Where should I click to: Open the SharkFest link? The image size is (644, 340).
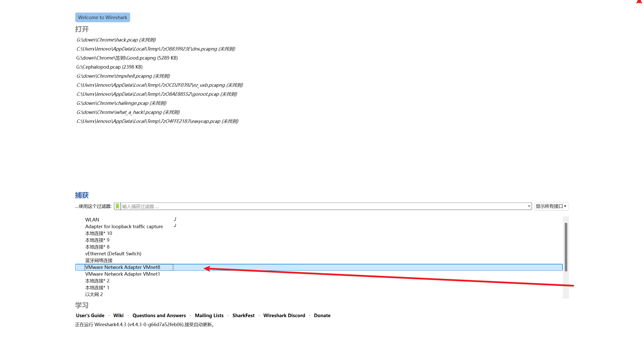click(x=243, y=315)
